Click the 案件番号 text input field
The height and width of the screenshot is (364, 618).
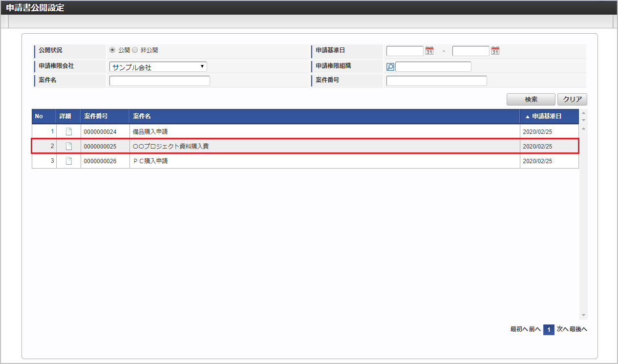[437, 81]
